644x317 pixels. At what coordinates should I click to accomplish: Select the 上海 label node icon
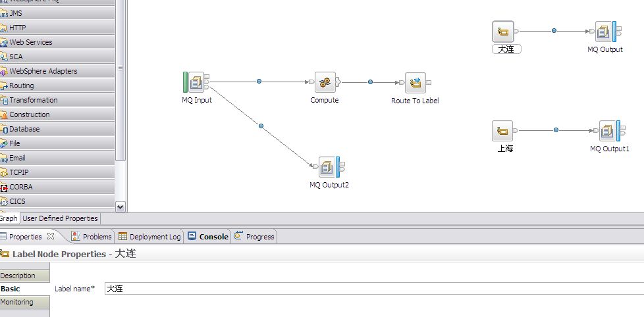click(502, 131)
